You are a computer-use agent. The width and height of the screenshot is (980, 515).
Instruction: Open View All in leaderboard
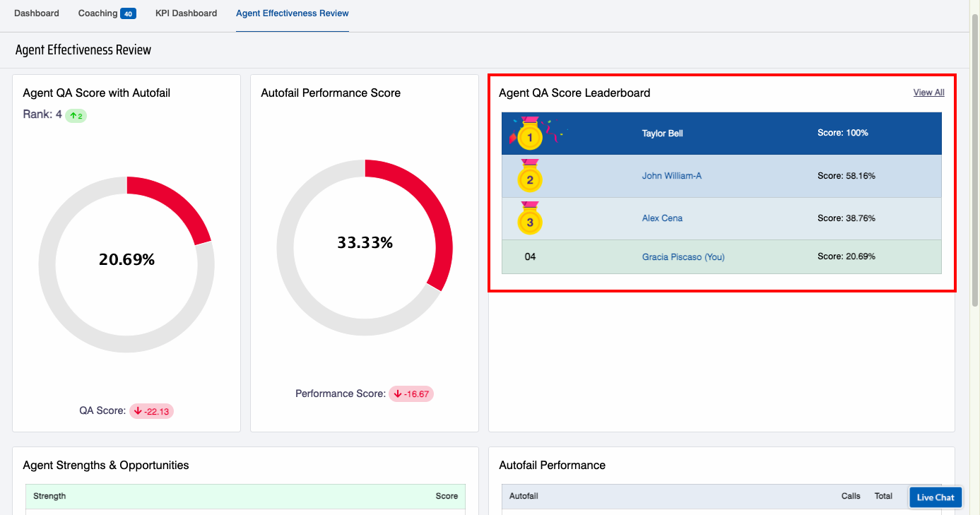(x=928, y=93)
